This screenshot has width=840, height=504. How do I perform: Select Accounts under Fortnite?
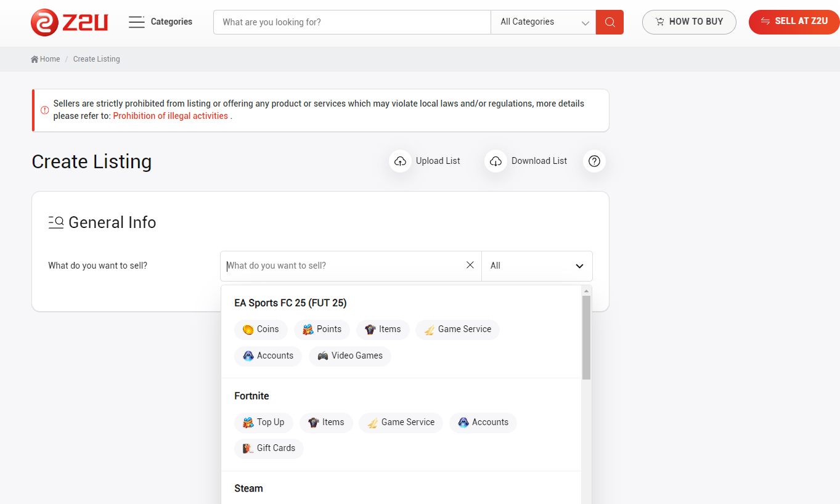pyautogui.click(x=483, y=423)
